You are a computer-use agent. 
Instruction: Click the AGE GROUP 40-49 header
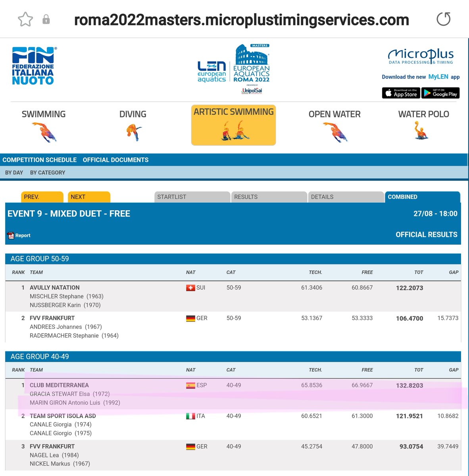233,357
